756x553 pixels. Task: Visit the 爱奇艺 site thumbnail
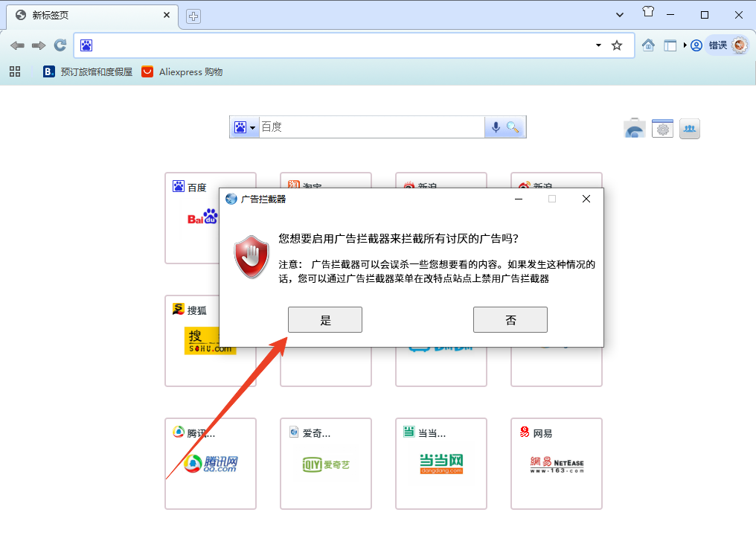pyautogui.click(x=325, y=463)
